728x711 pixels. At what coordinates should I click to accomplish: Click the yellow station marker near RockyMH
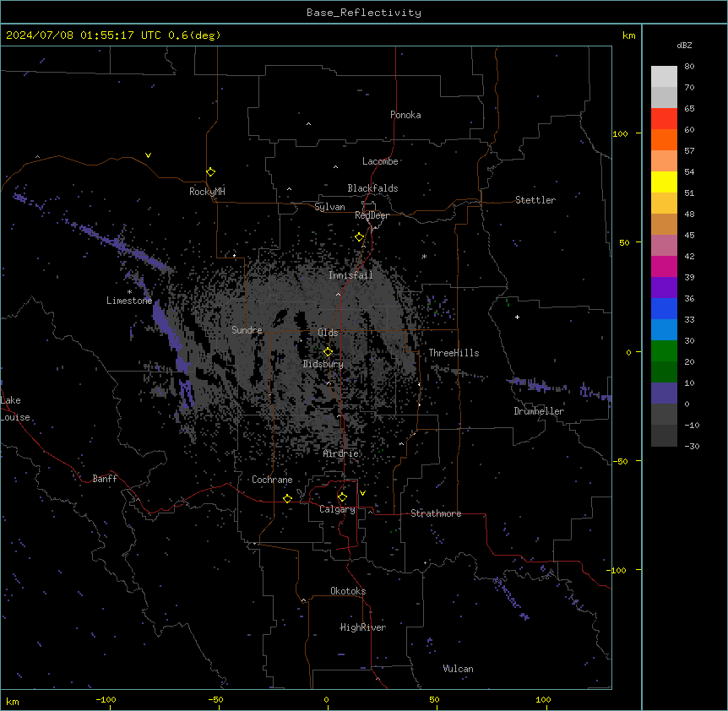pyautogui.click(x=210, y=172)
